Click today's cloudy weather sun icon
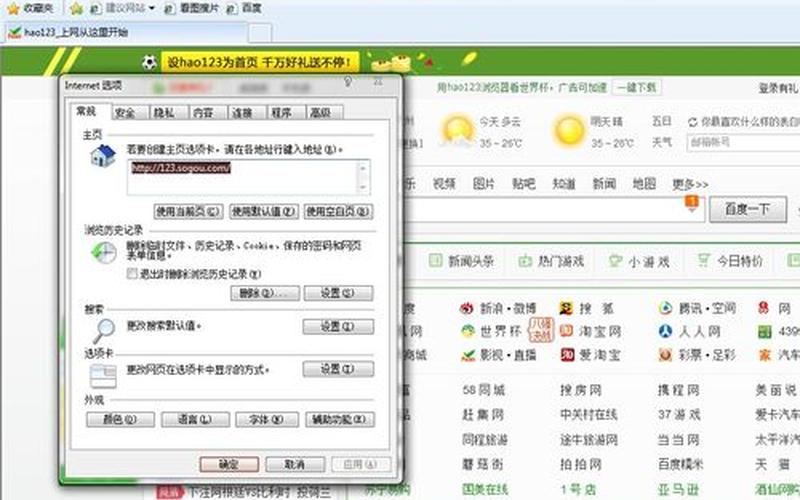 pos(458,131)
